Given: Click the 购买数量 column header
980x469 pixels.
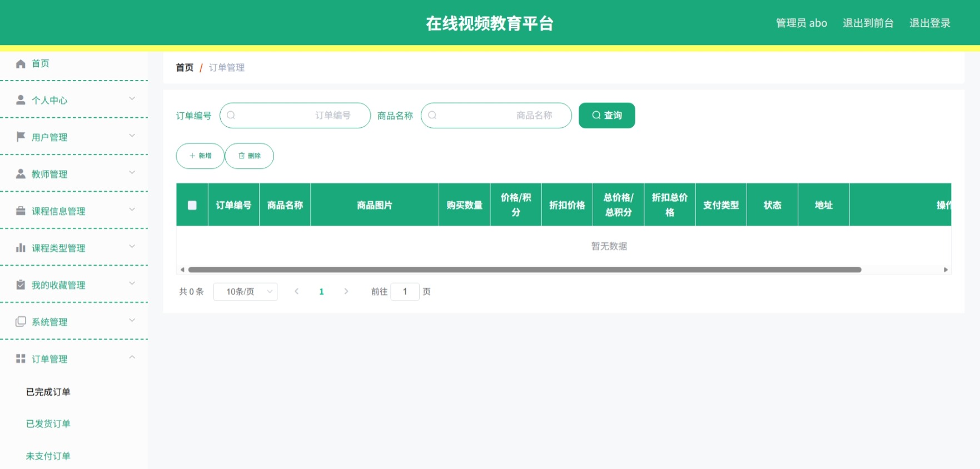Looking at the screenshot, I should 465,205.
